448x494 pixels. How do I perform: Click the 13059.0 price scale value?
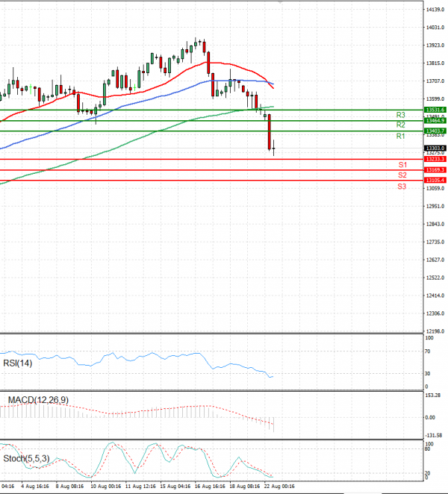coord(435,188)
